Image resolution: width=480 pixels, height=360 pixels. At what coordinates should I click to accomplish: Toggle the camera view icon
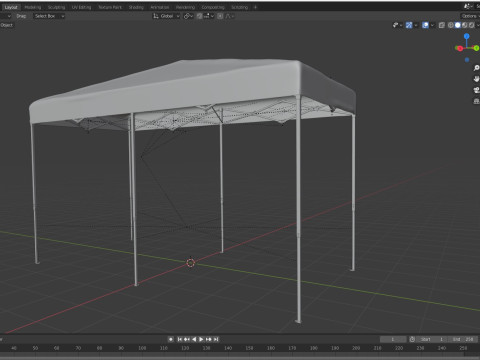point(476,90)
